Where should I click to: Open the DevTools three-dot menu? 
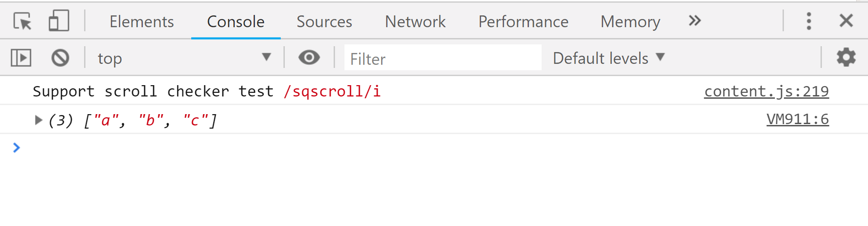pyautogui.click(x=809, y=21)
